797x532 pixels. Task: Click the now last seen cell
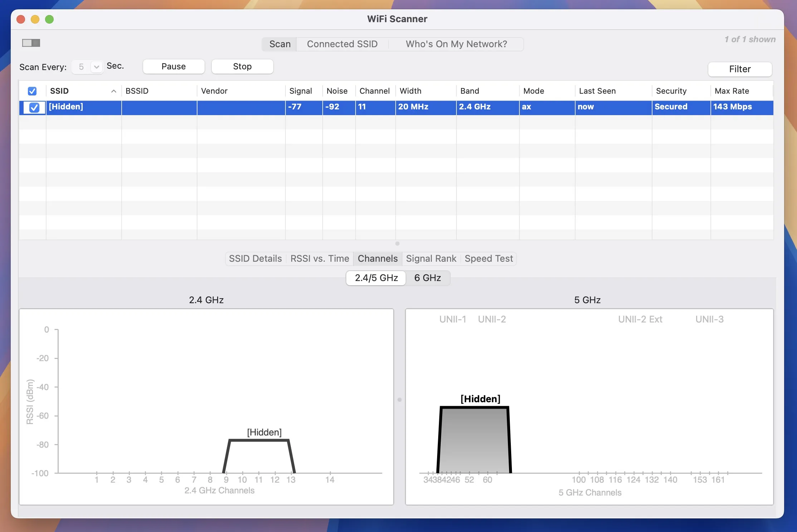[613, 107]
